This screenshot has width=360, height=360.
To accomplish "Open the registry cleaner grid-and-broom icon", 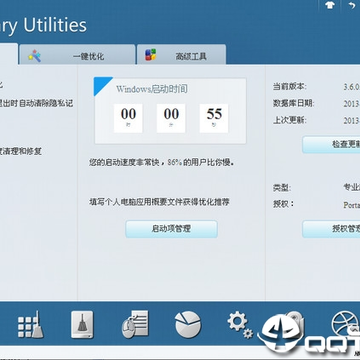I will (30, 325).
